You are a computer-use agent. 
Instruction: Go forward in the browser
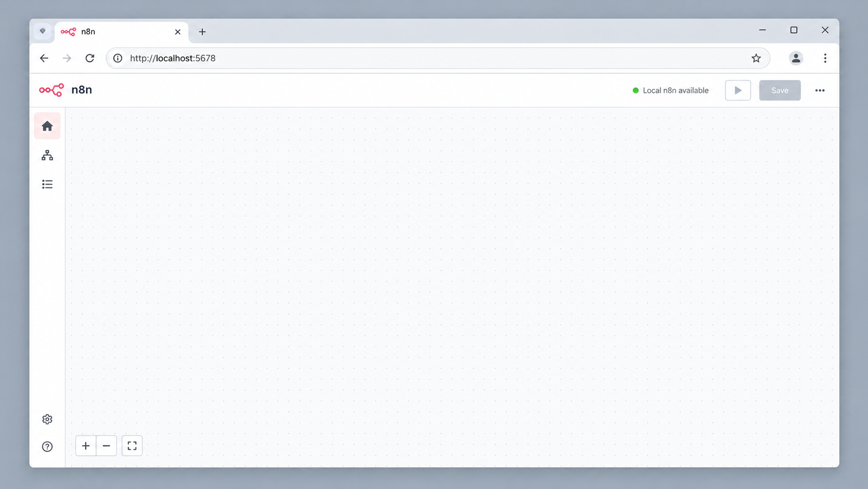(x=67, y=58)
